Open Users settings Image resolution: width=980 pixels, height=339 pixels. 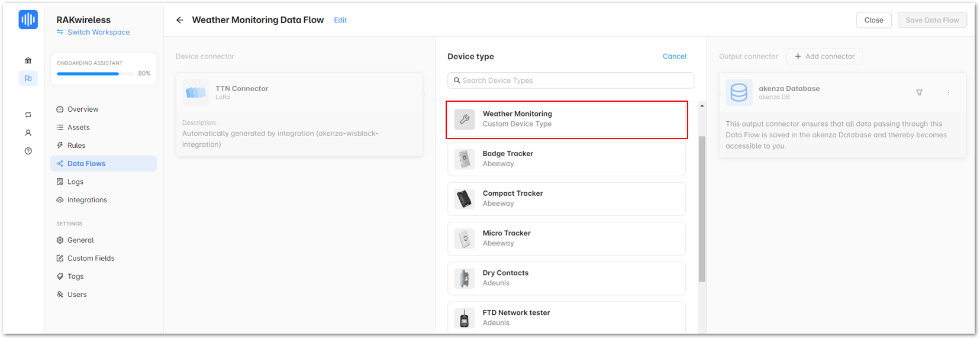104,295
